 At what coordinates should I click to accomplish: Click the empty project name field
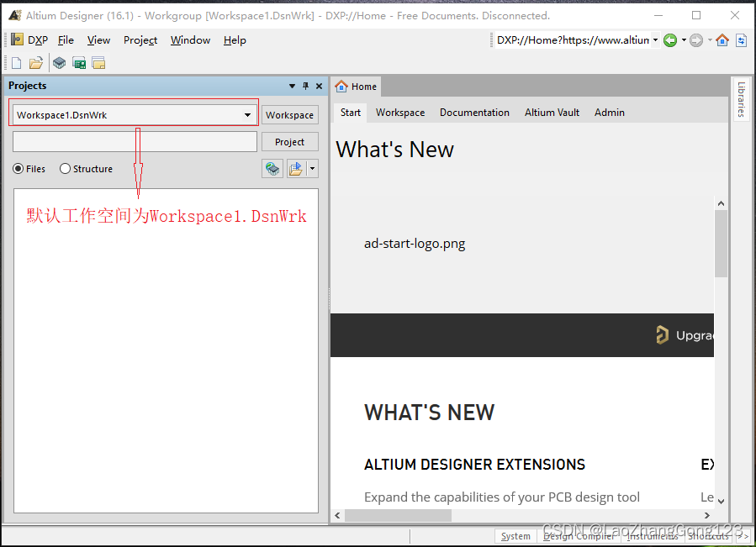[x=135, y=142]
